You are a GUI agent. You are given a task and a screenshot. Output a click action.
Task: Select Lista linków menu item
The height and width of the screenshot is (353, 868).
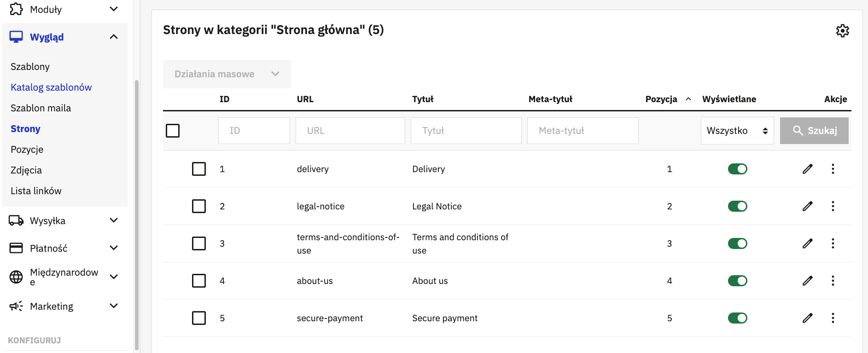pos(36,191)
